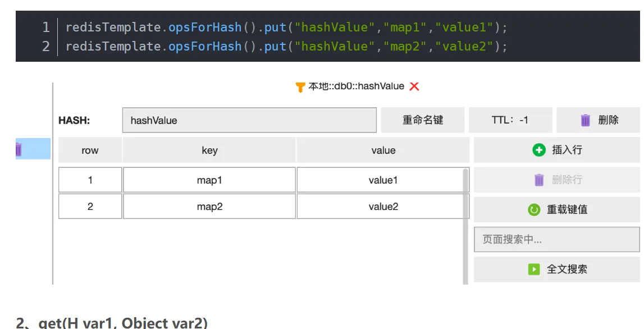Select the 本地::db0::hashValue tab
This screenshot has height=329, width=644.
click(356, 86)
